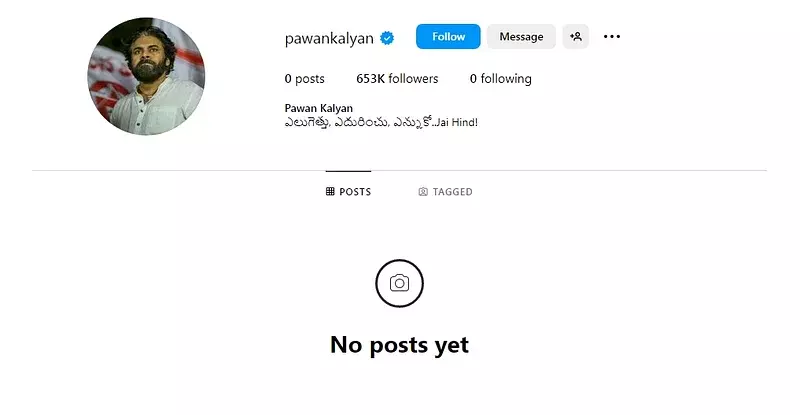Viewport: 800px width, 415px height.
Task: Click the grid icon beside POSTS
Action: coord(330,191)
